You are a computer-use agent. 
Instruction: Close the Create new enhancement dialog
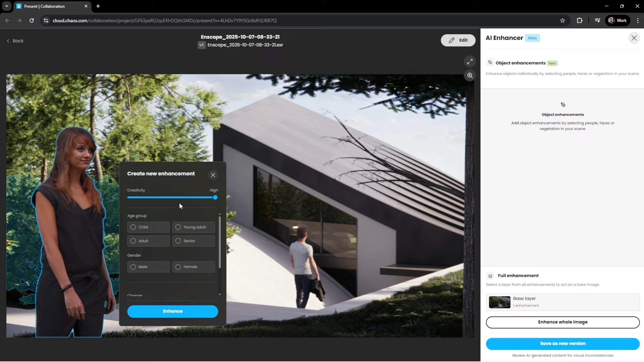point(213,175)
